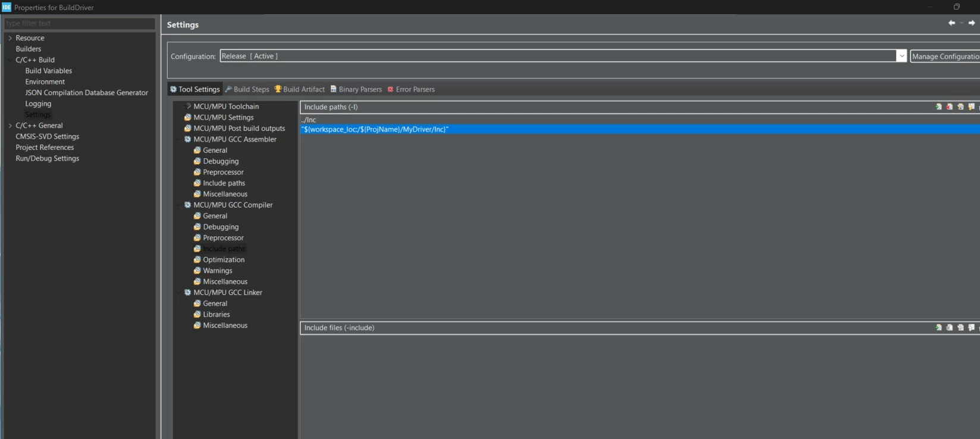Click MCU/MPU Settings folder icon
The height and width of the screenshot is (439, 980).
188,118
